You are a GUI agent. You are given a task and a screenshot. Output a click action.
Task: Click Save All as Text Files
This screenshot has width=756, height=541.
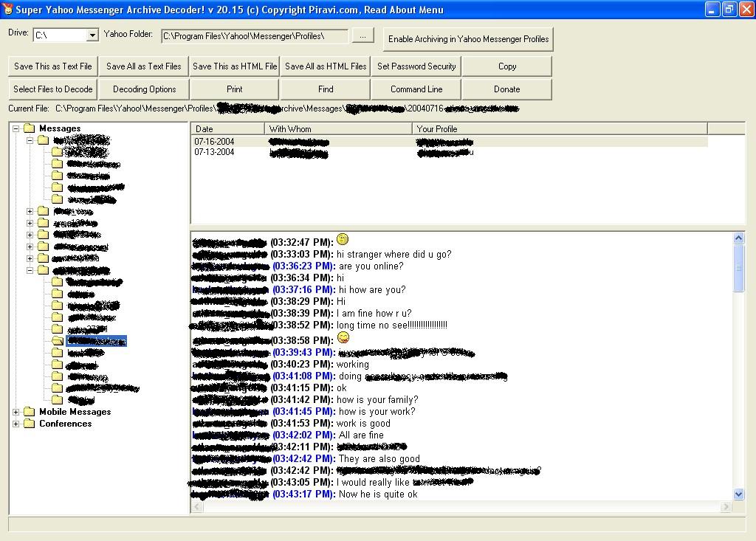coord(144,66)
